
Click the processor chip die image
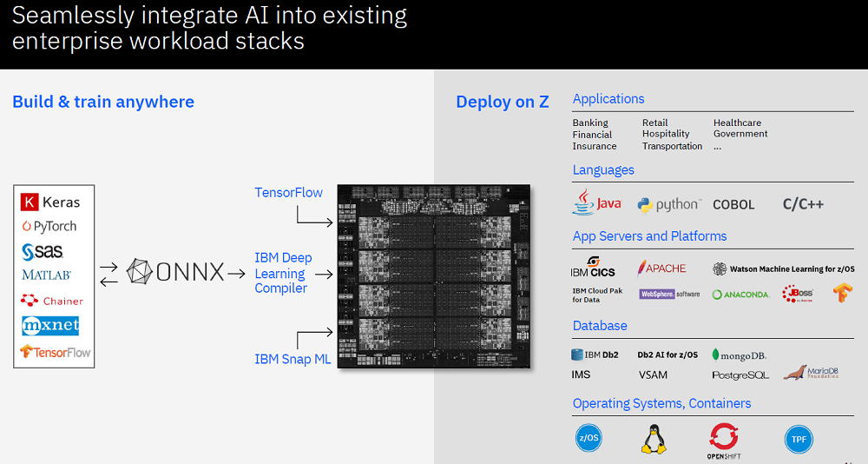pos(434,276)
